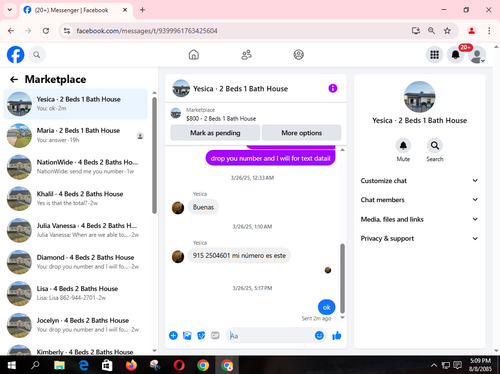Open the Facebook menu grid icon
500x374 pixels.
click(434, 55)
